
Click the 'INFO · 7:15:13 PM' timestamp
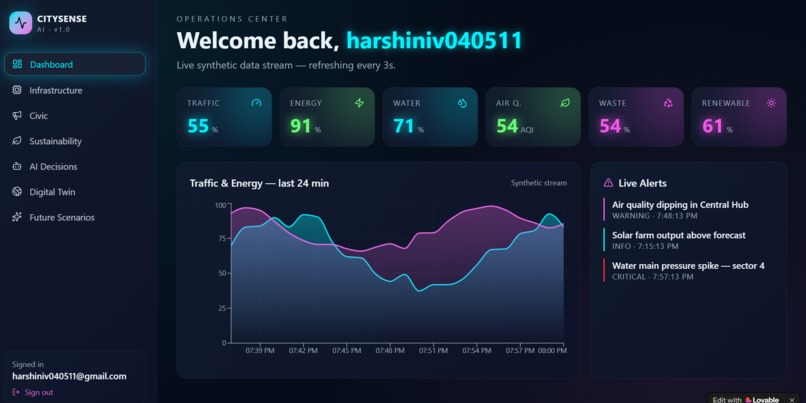coord(645,246)
